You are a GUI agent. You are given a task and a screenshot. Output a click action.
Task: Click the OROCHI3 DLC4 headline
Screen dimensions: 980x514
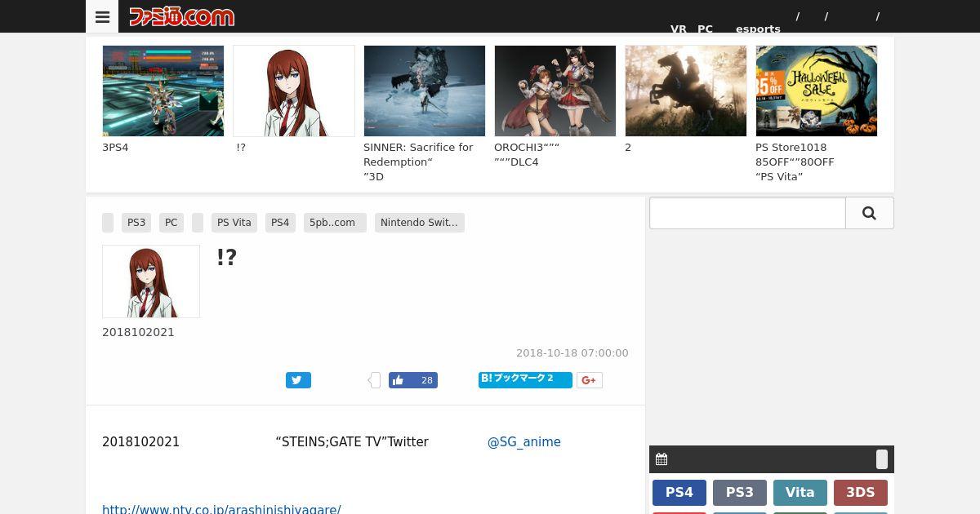[x=527, y=154]
